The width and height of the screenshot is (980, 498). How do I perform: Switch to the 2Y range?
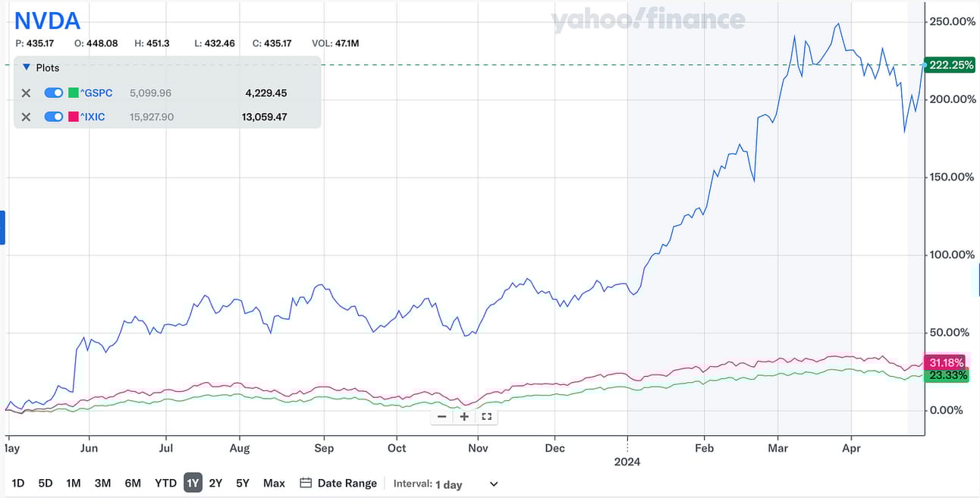click(215, 483)
